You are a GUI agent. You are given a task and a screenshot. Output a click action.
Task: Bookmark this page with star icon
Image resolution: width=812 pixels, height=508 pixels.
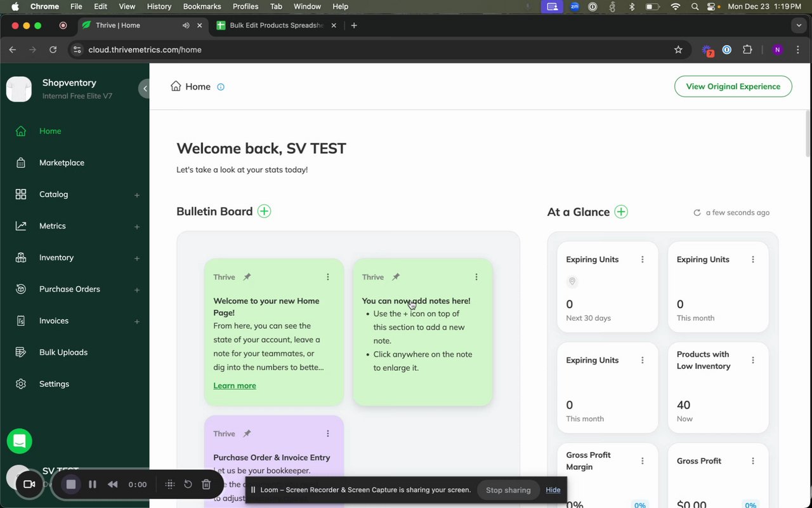pyautogui.click(x=678, y=50)
